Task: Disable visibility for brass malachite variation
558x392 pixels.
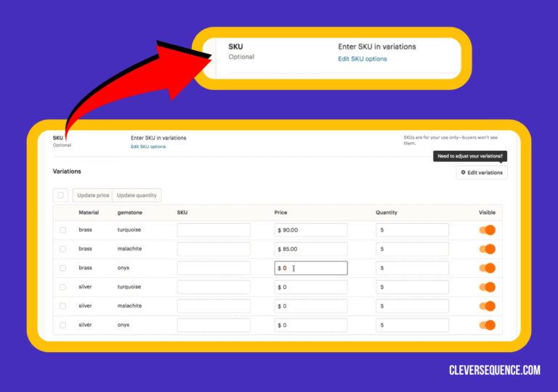Action: click(x=487, y=249)
